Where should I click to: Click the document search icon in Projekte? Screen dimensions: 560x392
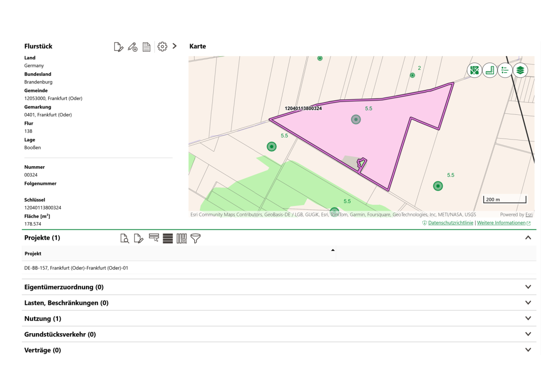[x=125, y=238]
